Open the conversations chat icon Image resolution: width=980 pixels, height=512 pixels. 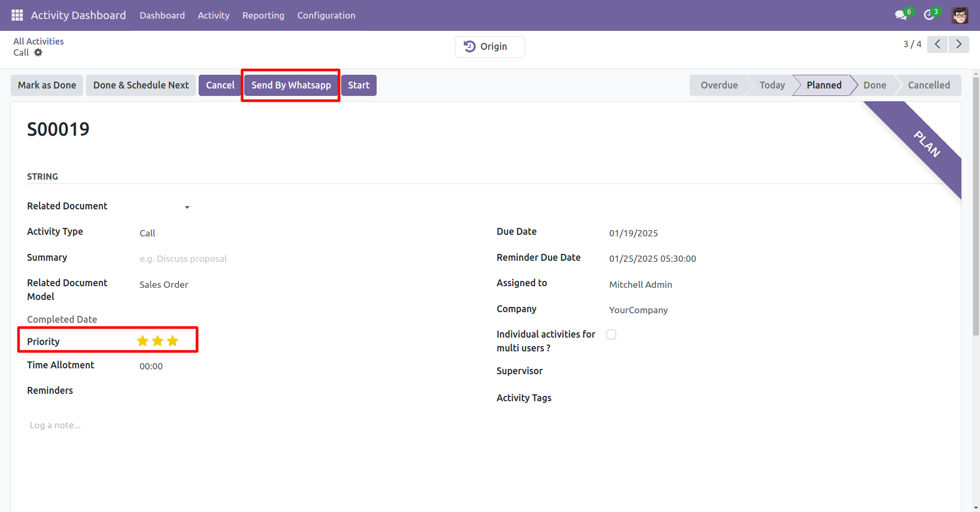(x=901, y=15)
